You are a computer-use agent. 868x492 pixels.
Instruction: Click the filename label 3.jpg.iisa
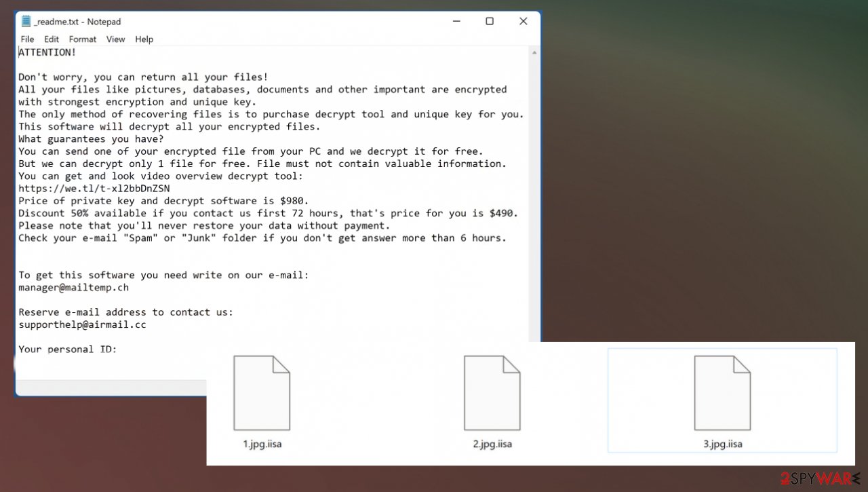pos(722,444)
